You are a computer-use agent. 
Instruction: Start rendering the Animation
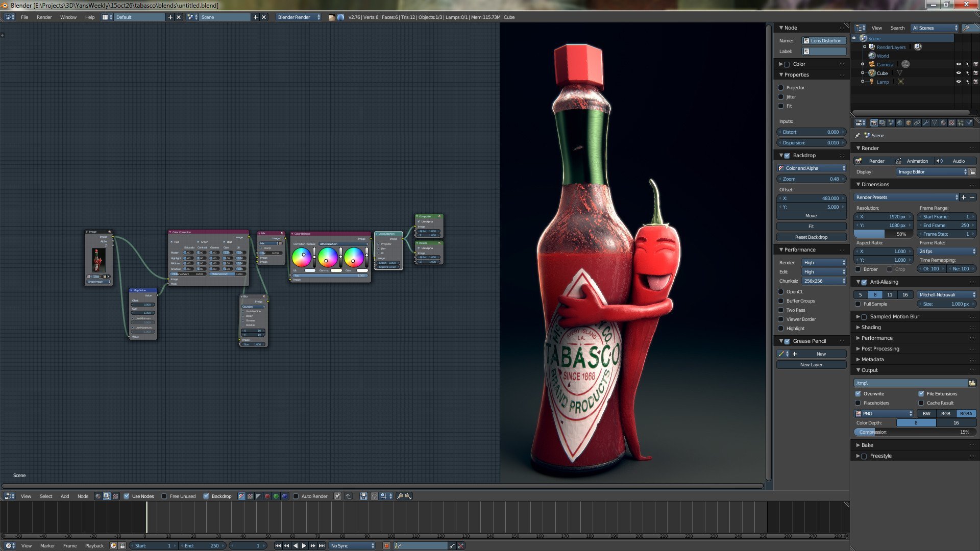click(913, 161)
